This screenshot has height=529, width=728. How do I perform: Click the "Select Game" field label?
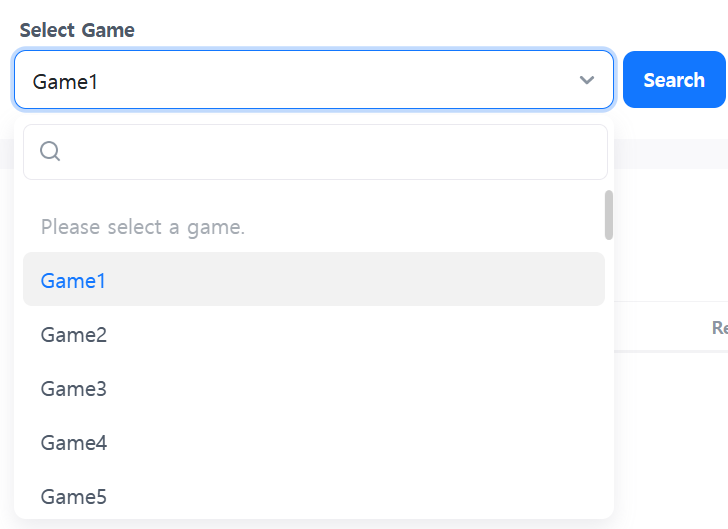77,30
